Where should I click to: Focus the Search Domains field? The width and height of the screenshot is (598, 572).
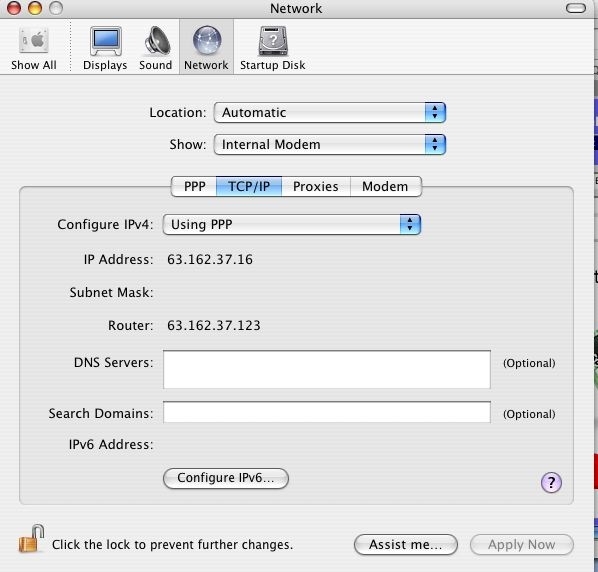pos(327,412)
